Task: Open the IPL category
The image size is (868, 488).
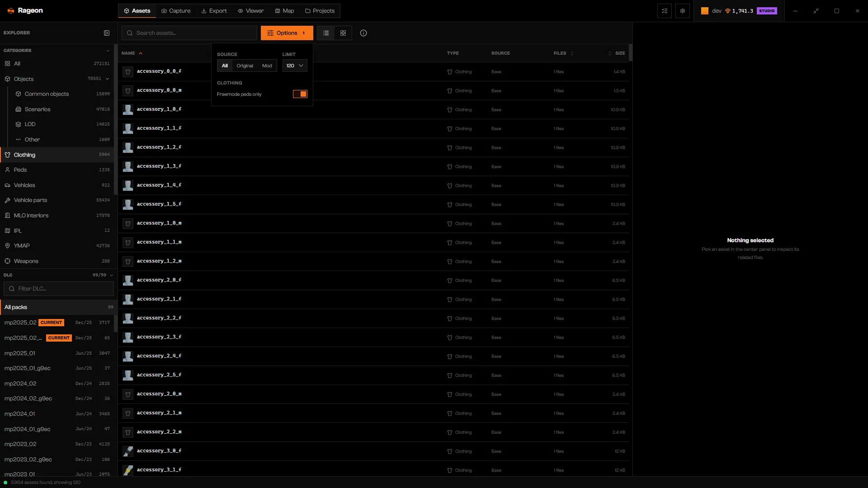Action: 57,231
